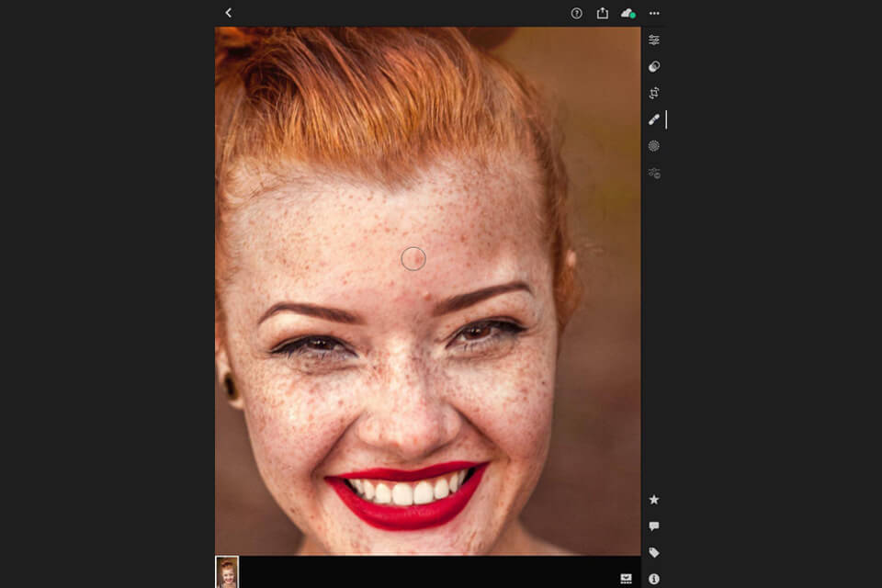Open the Masking tool
The width and height of the screenshot is (882, 588).
[x=654, y=145]
